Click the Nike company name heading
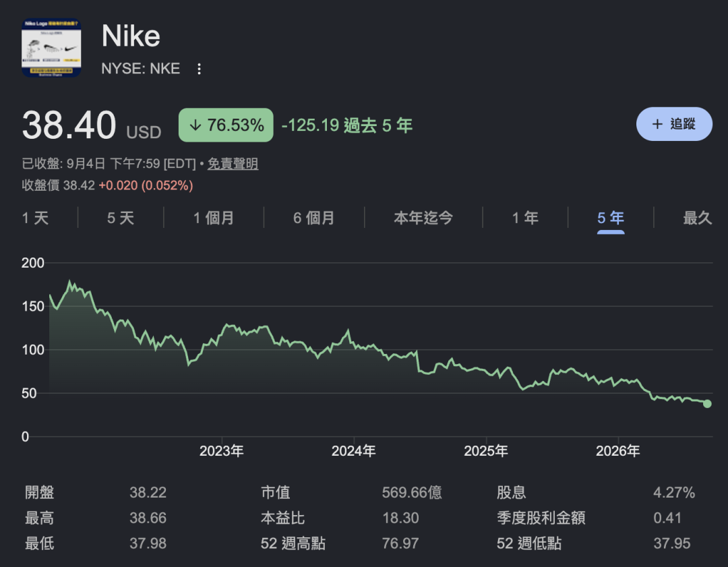Screen dimensions: 728x567 (x=131, y=36)
